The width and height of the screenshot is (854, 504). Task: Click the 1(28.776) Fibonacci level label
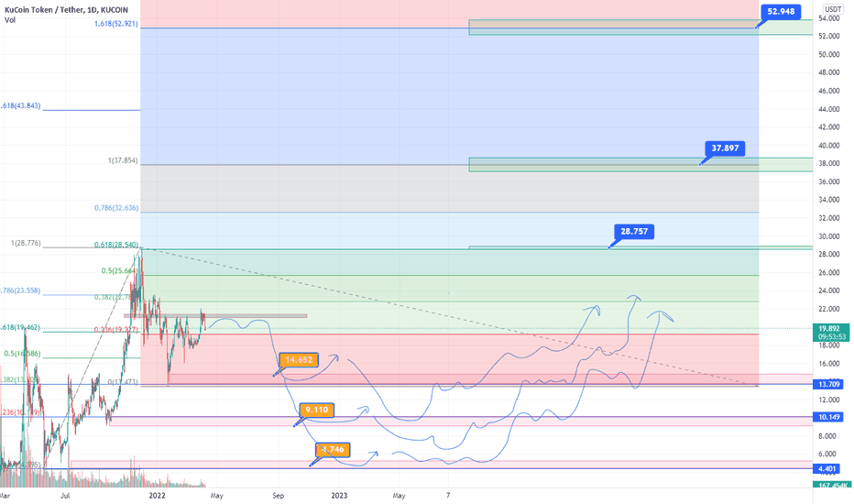26,243
